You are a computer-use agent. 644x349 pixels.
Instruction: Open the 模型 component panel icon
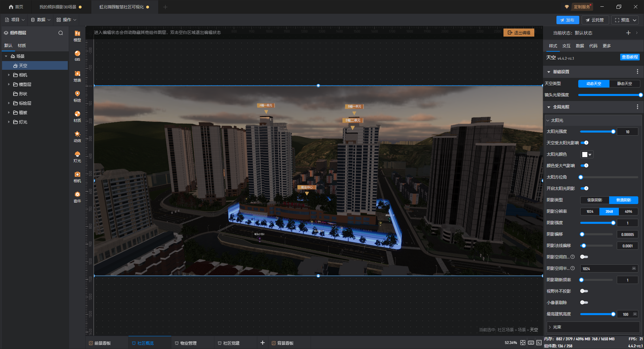(x=77, y=36)
